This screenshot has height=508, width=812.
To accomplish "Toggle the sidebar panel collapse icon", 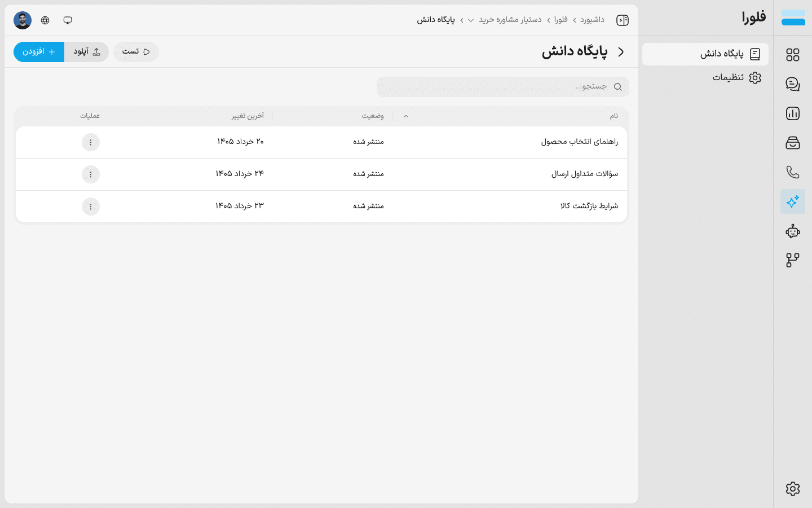I will coord(623,20).
